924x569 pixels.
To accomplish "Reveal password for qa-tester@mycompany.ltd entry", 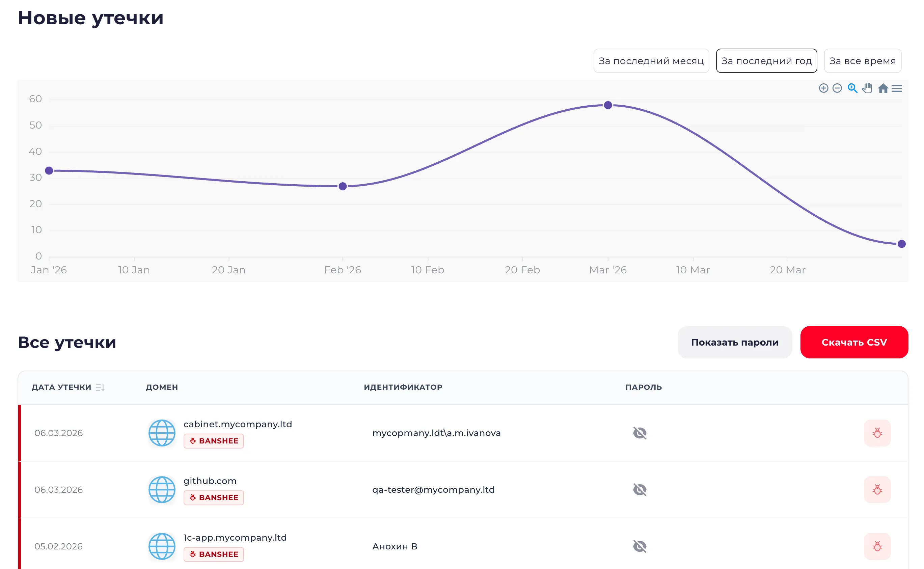I will [640, 490].
